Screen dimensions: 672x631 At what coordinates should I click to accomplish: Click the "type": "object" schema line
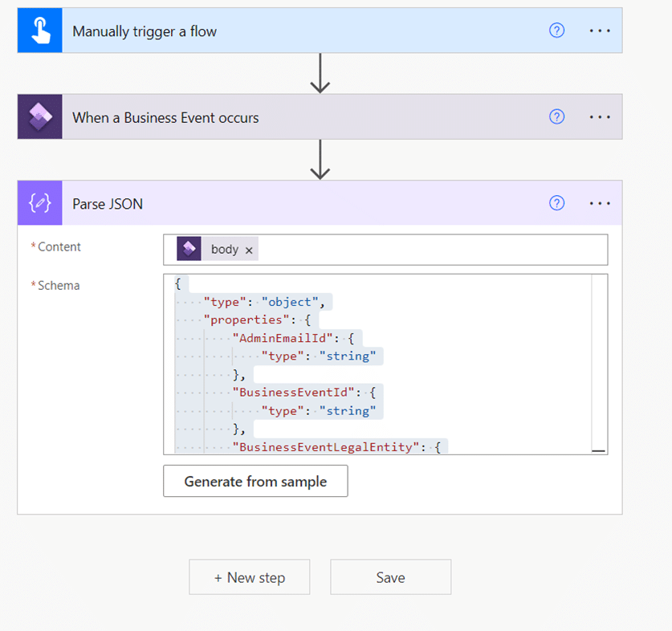click(x=264, y=302)
